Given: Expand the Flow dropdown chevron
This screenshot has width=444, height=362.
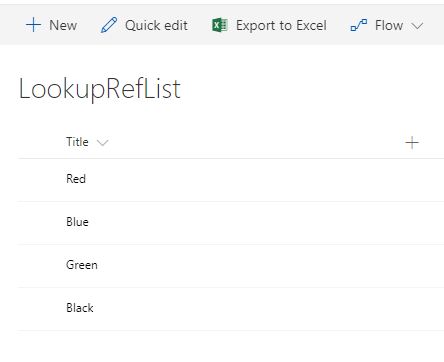Looking at the screenshot, I should pyautogui.click(x=417, y=26).
